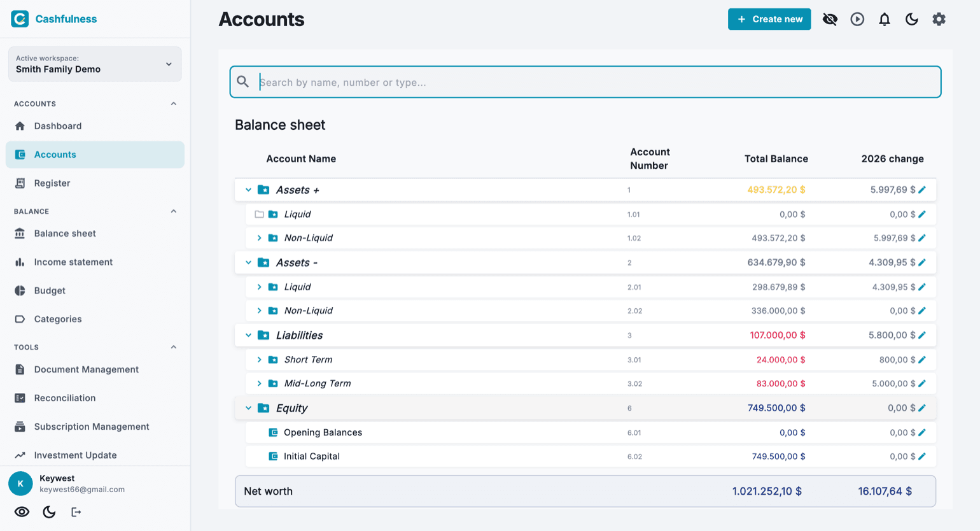Open Register in sidebar
The width and height of the screenshot is (980, 531).
[x=95, y=183]
